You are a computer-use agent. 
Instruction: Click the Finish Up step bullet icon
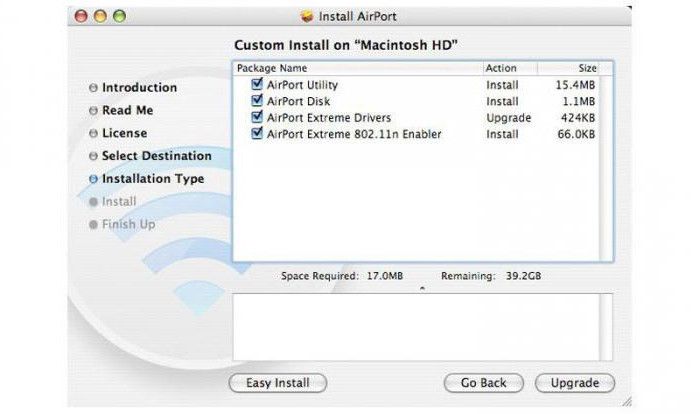93,225
